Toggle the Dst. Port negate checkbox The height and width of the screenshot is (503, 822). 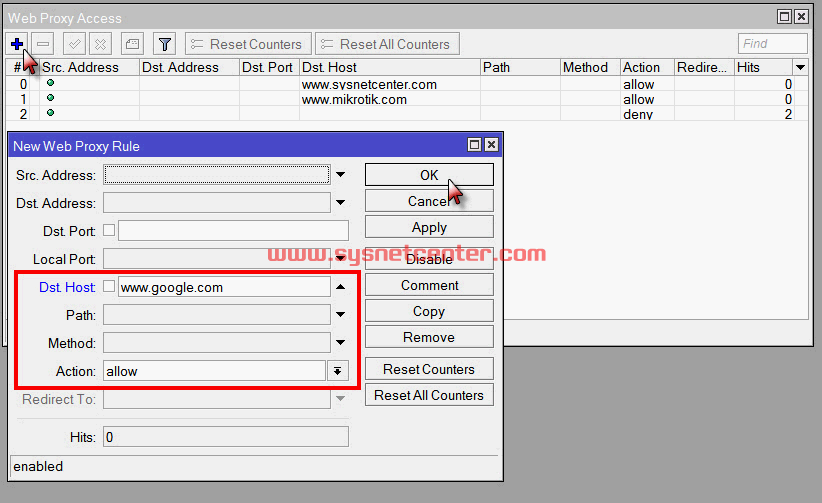109,230
